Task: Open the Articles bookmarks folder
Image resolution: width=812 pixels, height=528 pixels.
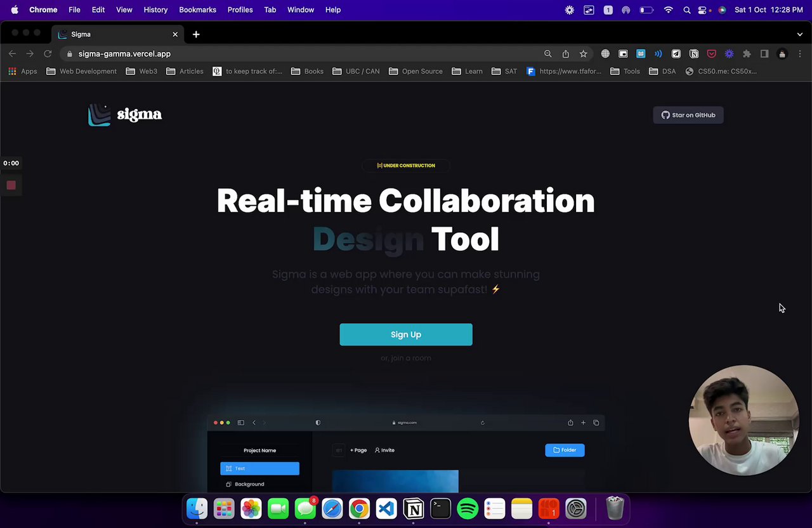Action: pyautogui.click(x=185, y=71)
